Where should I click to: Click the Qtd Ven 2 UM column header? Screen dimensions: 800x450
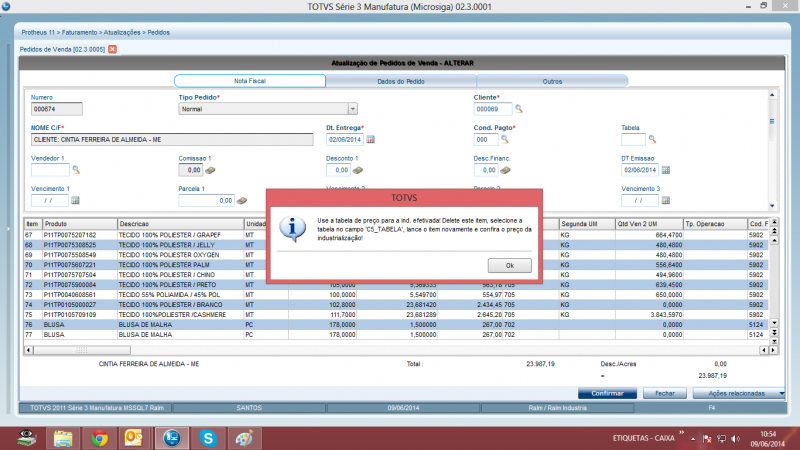(648, 224)
